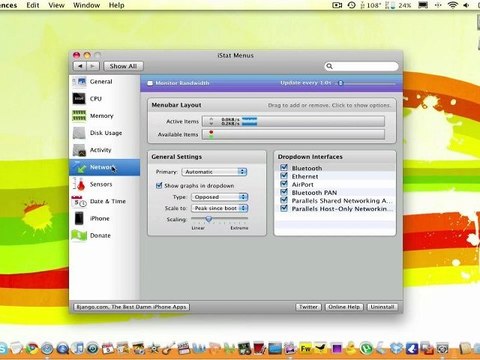Viewport: 480px width, 360px height.
Task: Click the 24% memory menu bar item
Action: 398,5
